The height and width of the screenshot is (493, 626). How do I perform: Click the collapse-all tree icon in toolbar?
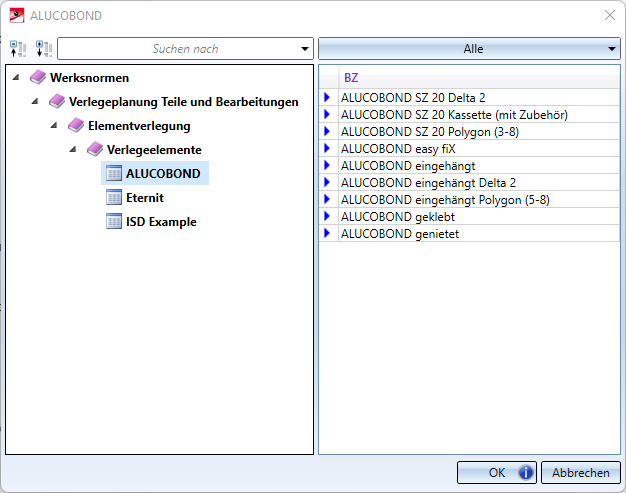18,49
